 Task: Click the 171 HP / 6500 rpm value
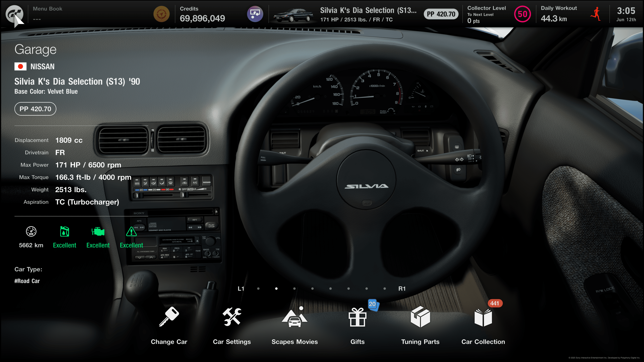[x=88, y=165]
